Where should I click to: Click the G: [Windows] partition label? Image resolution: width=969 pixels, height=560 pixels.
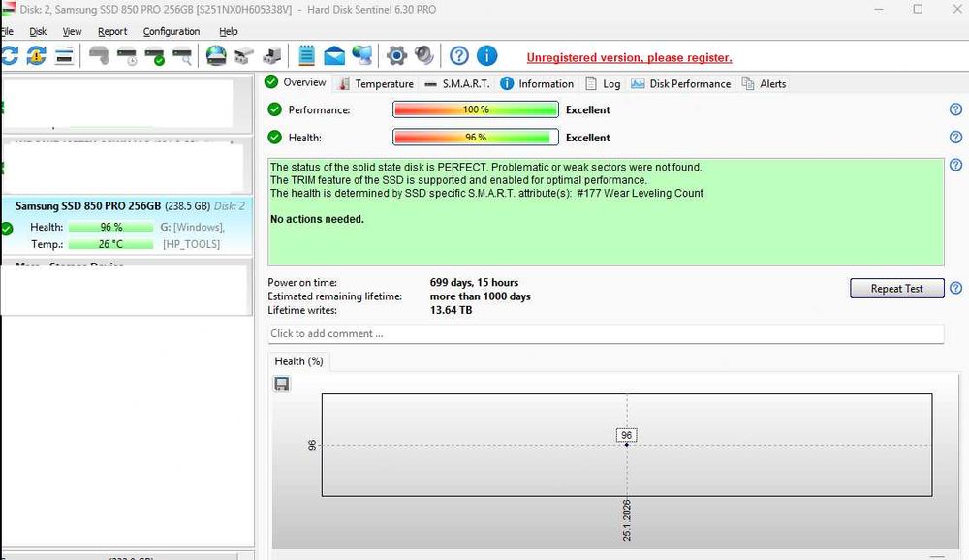pos(192,227)
